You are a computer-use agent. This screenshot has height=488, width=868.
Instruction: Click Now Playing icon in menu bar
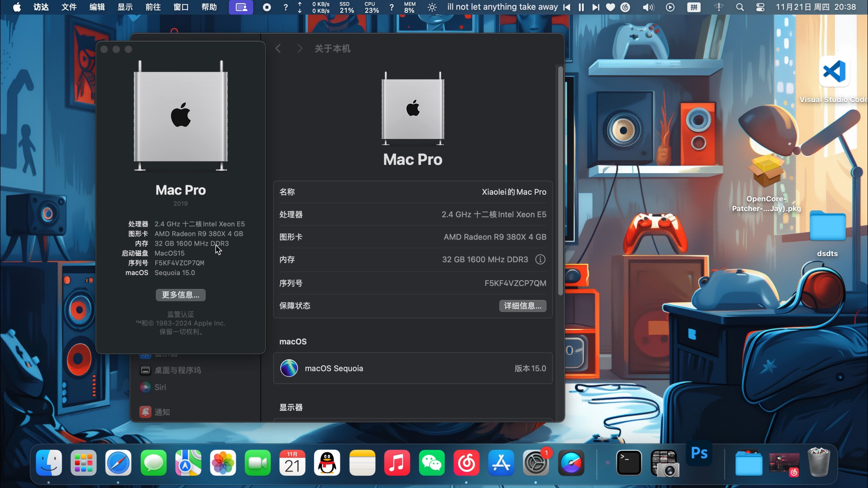click(x=670, y=7)
